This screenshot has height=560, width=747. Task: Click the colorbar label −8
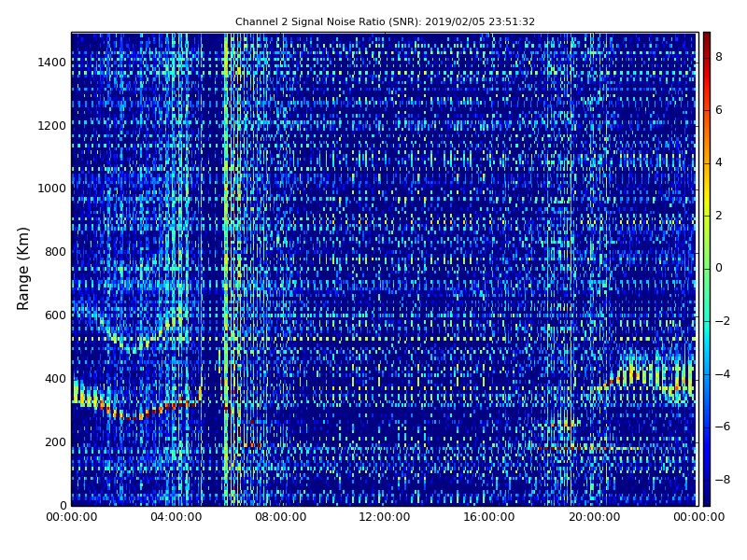[723, 480]
